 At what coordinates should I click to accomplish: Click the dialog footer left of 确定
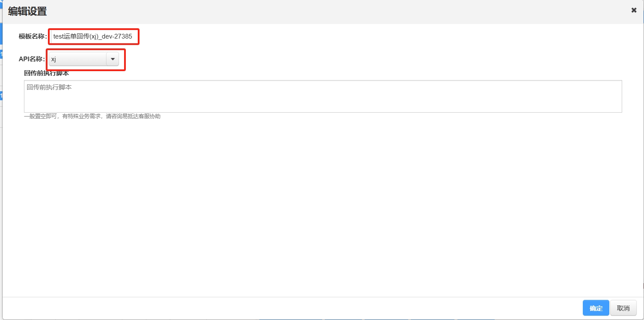[x=291, y=308]
